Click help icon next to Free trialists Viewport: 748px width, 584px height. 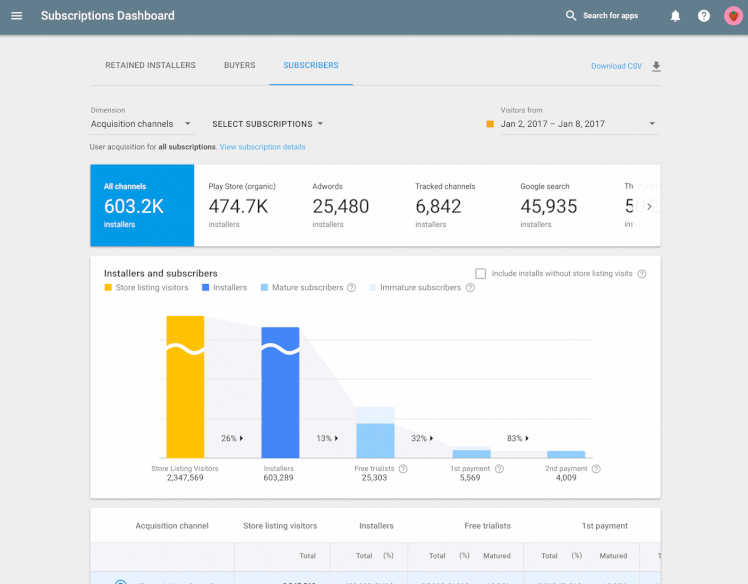click(403, 469)
